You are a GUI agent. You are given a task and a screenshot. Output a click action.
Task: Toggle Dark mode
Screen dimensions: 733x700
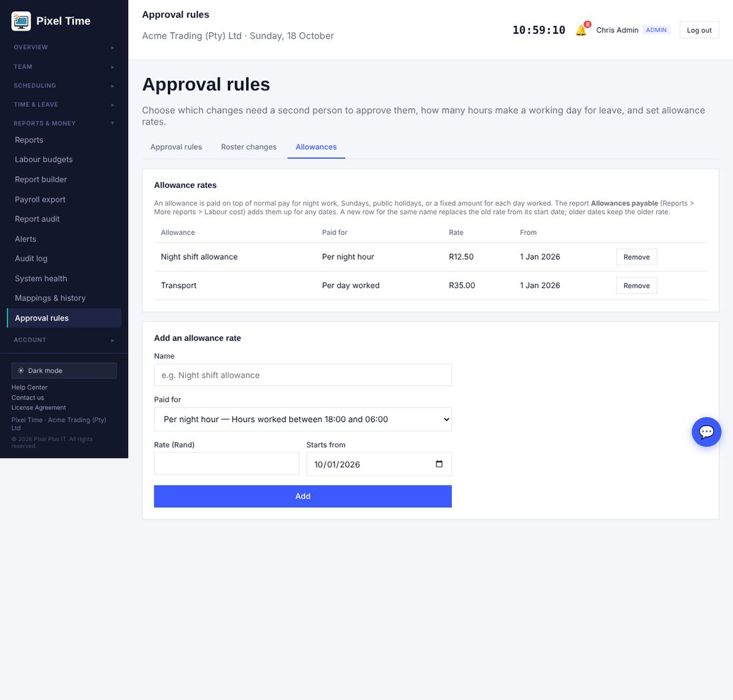click(64, 371)
